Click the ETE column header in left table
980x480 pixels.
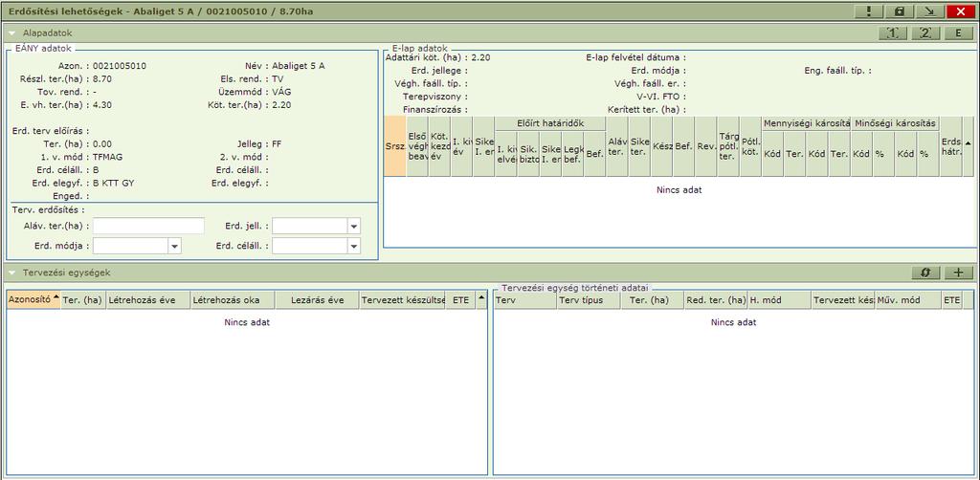(460, 300)
